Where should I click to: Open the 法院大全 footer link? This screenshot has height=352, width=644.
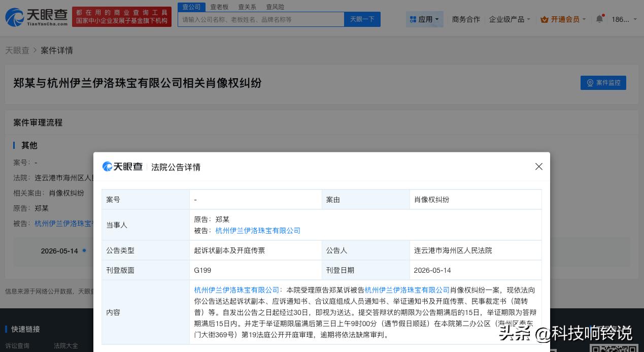(66, 346)
